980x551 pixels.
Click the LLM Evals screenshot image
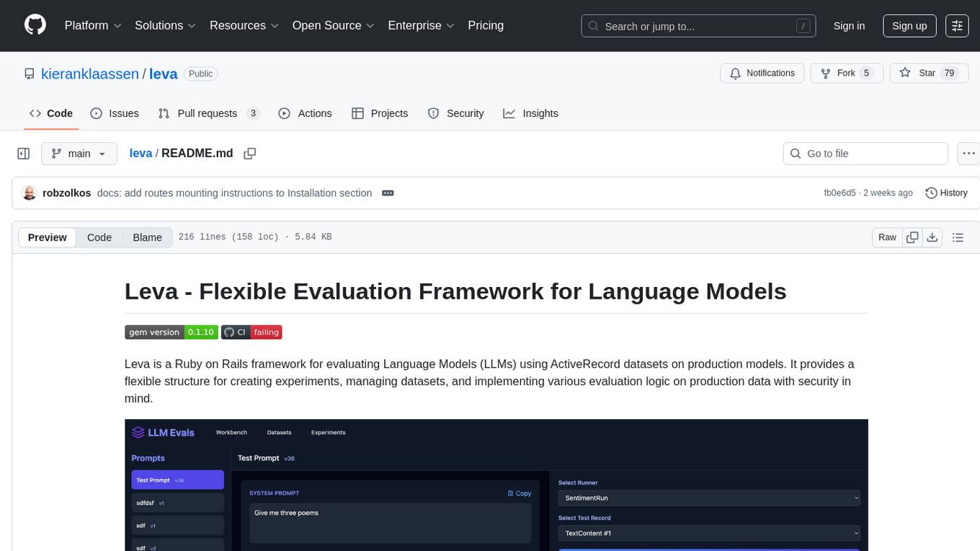tap(496, 485)
